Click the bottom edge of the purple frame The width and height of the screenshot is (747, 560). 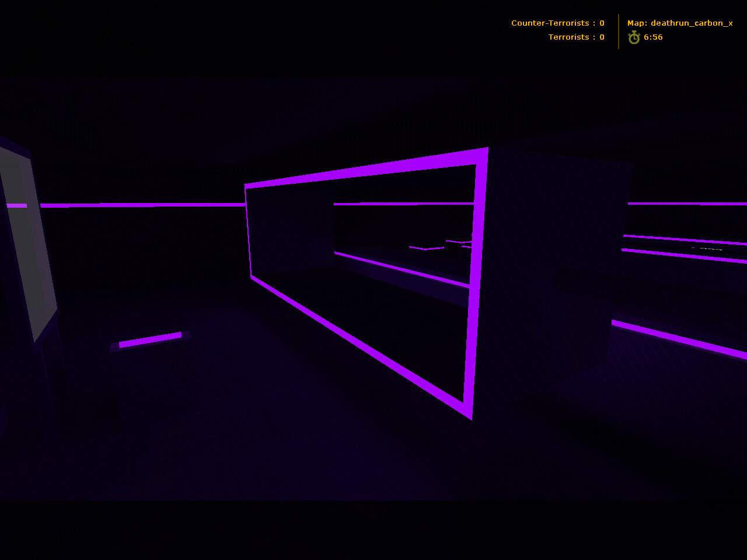356,343
